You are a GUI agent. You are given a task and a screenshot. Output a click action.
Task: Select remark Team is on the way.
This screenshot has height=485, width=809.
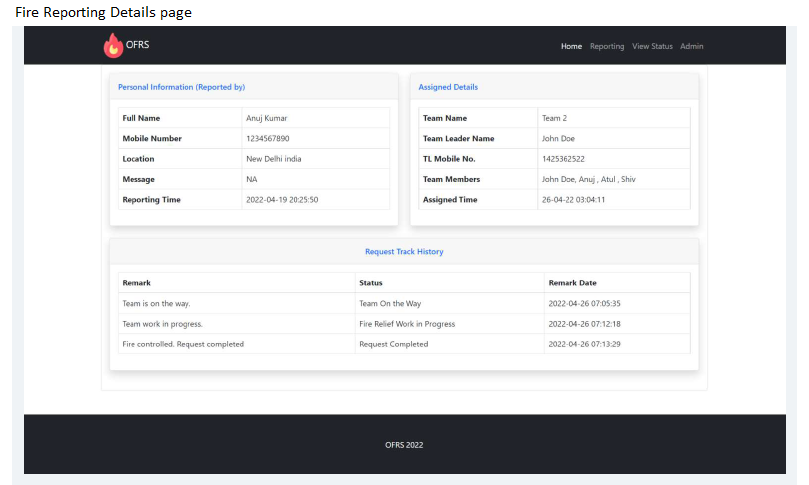[x=156, y=303]
